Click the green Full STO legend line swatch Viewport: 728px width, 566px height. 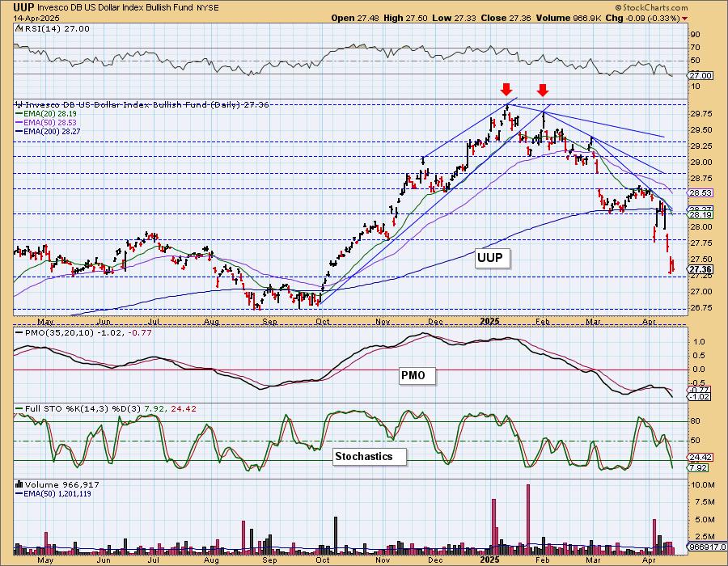coord(19,408)
